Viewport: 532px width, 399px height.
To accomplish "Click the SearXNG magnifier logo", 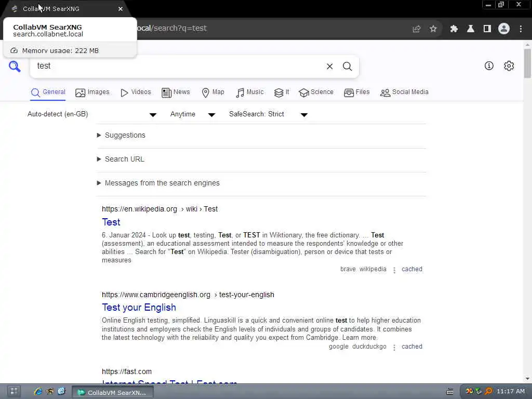I will point(15,66).
